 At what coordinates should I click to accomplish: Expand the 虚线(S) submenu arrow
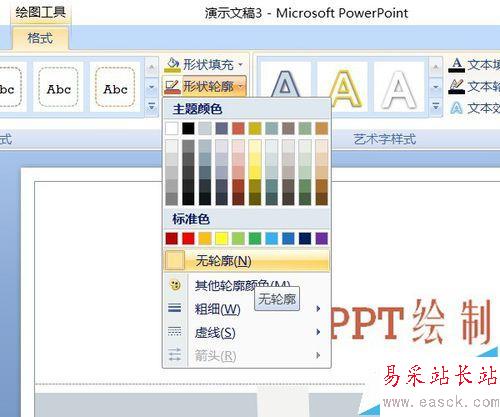click(318, 332)
